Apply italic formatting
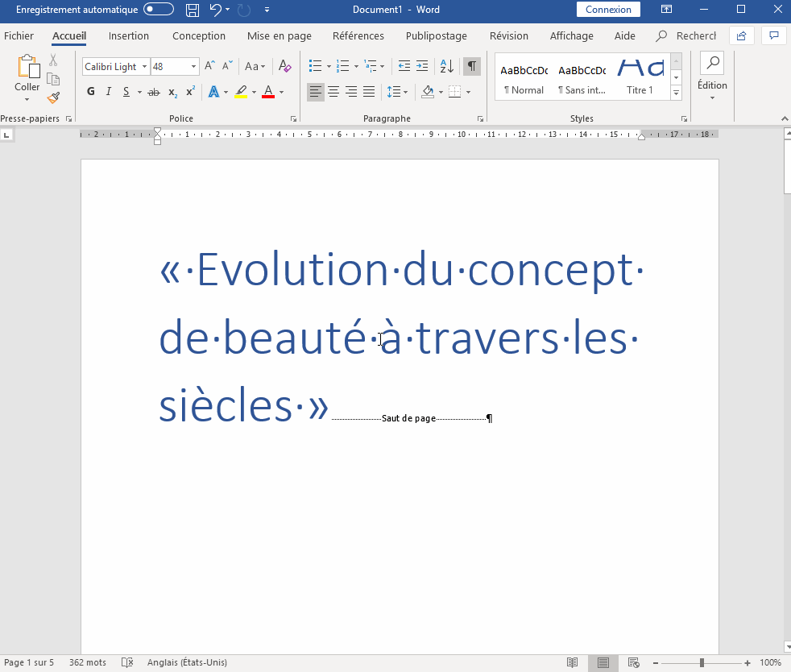The height and width of the screenshot is (672, 791). pyautogui.click(x=108, y=91)
